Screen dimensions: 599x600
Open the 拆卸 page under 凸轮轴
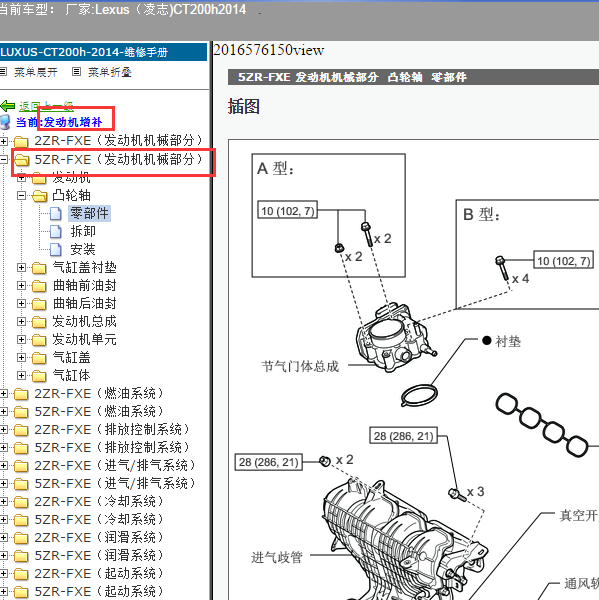[83, 231]
